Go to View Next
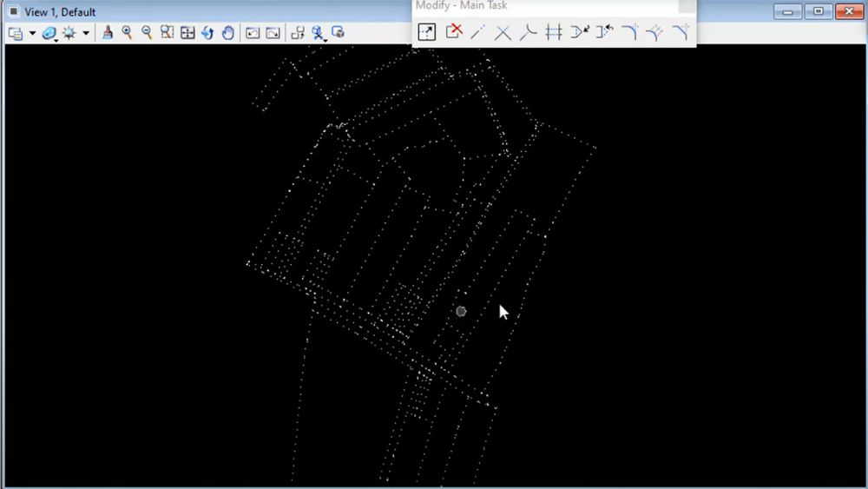This screenshot has height=489, width=868. point(273,33)
